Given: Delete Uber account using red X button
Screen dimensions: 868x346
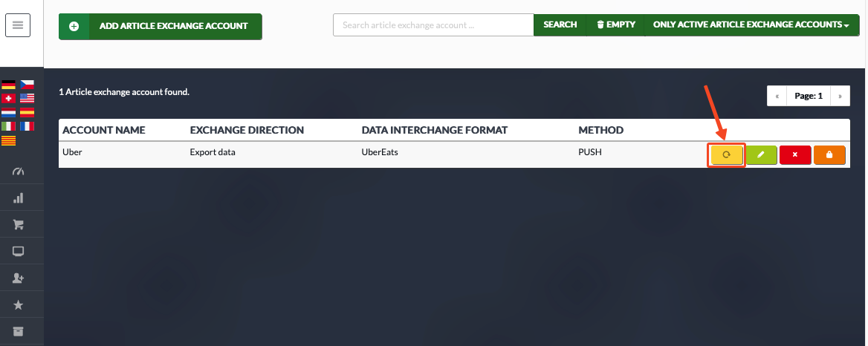Looking at the screenshot, I should click(x=795, y=155).
